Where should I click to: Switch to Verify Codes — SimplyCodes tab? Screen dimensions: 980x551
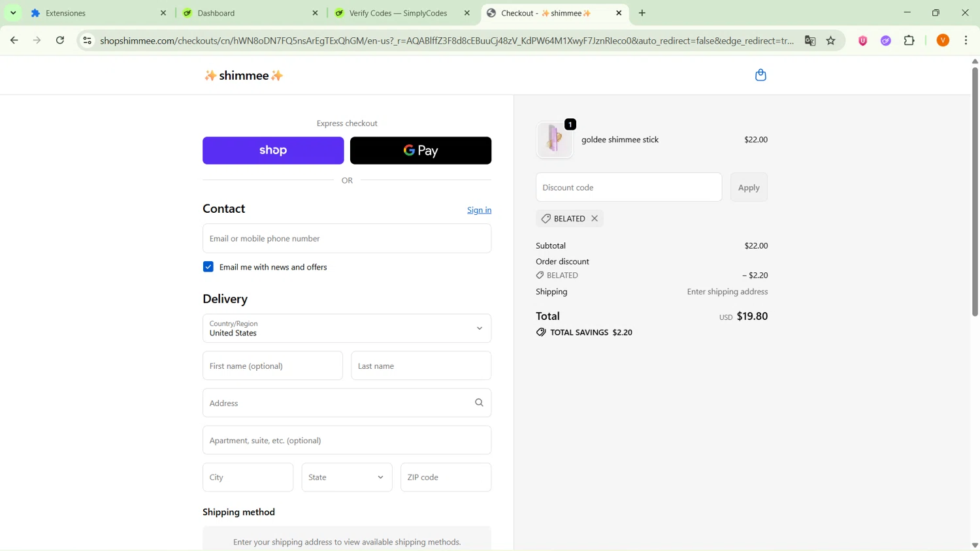click(x=402, y=13)
